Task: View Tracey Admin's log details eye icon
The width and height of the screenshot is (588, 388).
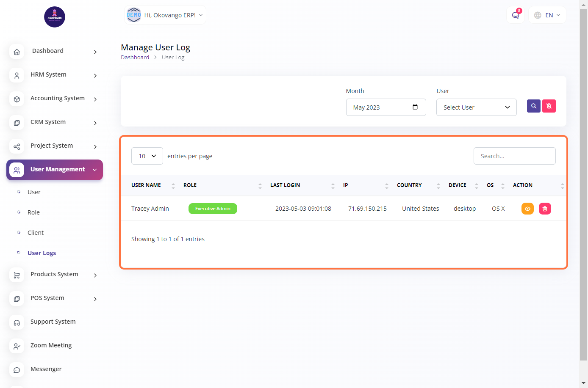Action: point(527,209)
